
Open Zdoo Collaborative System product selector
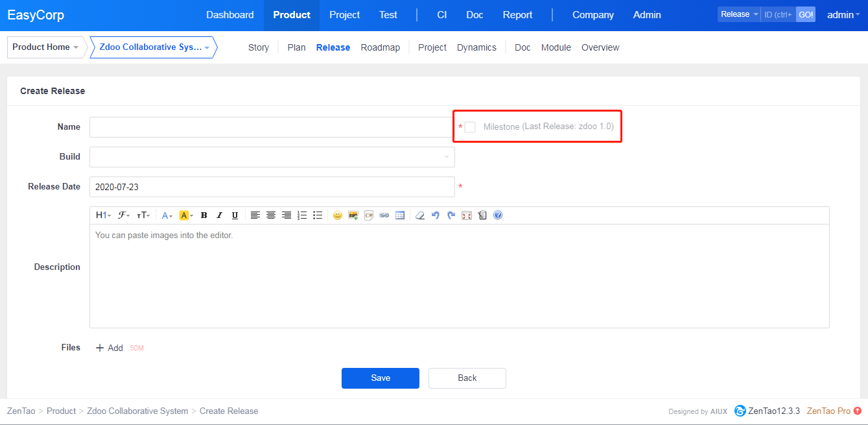click(x=153, y=47)
